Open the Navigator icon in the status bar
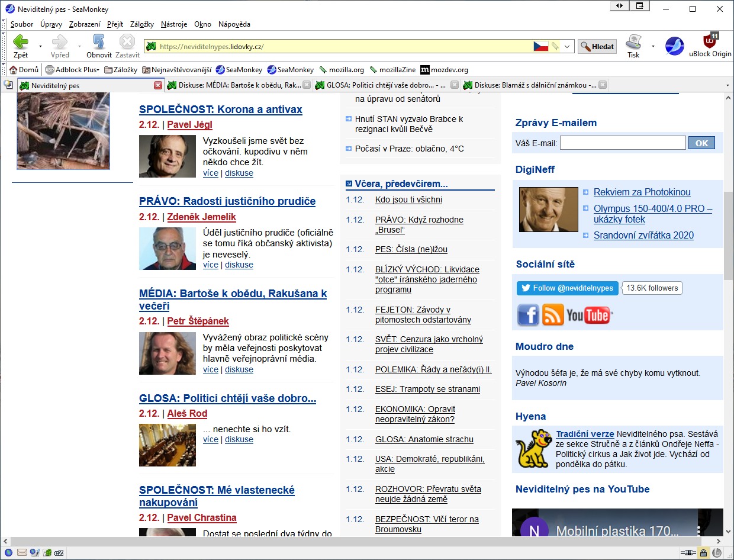Screen dimensions: 734x560 click(8, 553)
